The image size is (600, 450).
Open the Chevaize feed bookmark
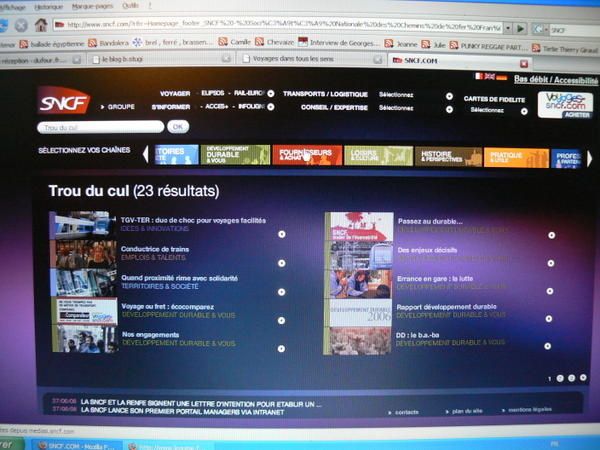tap(274, 42)
